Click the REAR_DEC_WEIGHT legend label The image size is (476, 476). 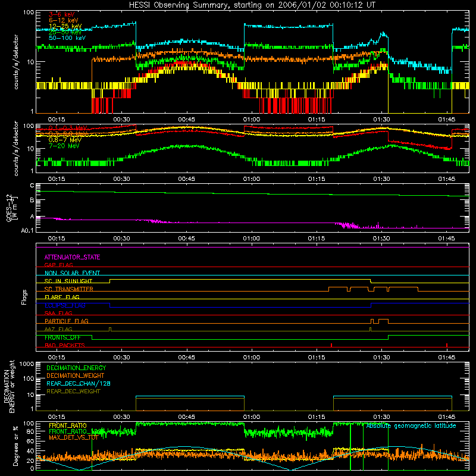(x=73, y=392)
